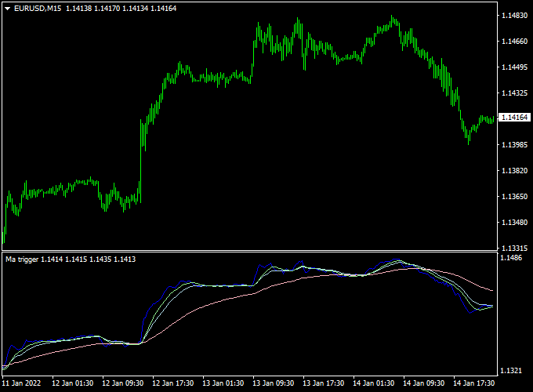Click the current price label 1.14164
Image resolution: width=533 pixels, height=392 pixels.
point(515,118)
